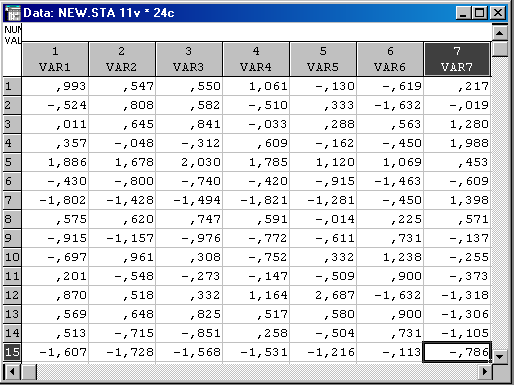Click the data window icon in title bar
This screenshot has width=514, height=385.
[13, 13]
